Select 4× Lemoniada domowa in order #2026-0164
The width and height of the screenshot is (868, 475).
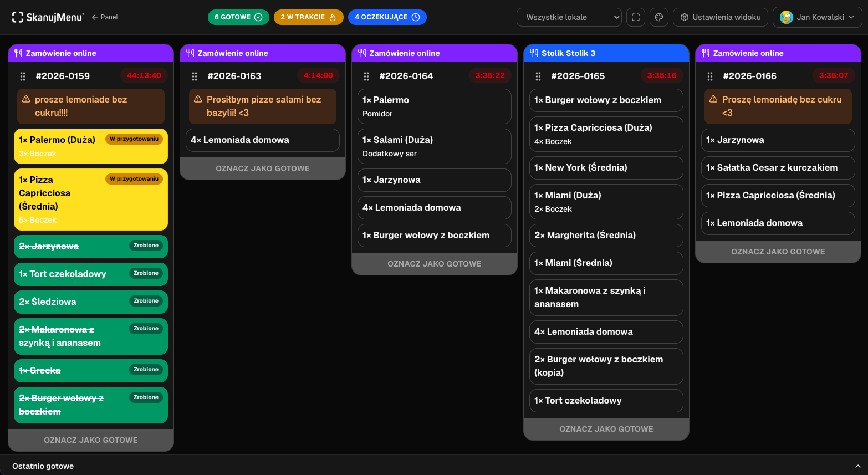435,208
